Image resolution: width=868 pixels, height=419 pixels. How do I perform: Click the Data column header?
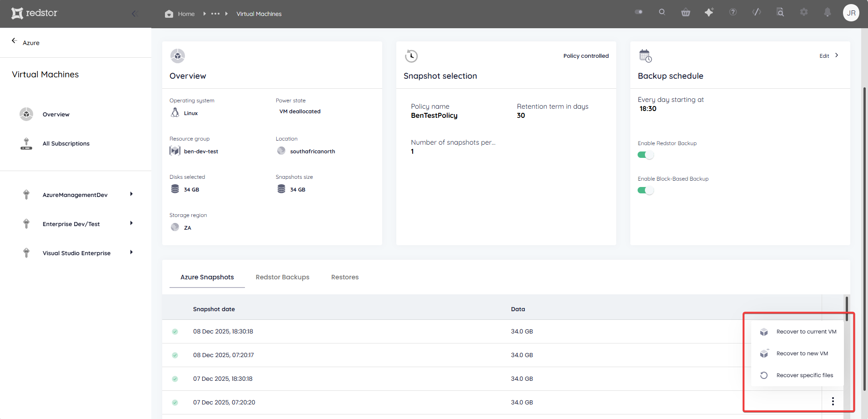[x=518, y=309]
